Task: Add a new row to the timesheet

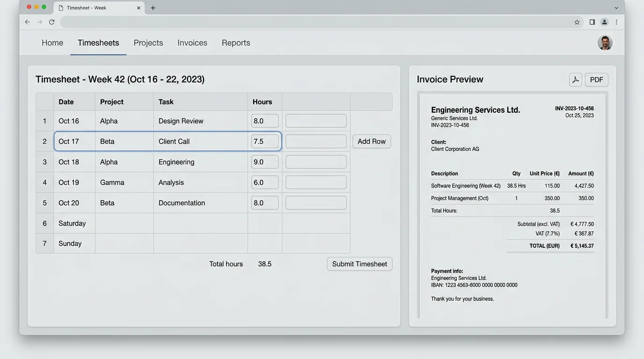Action: coord(371,141)
